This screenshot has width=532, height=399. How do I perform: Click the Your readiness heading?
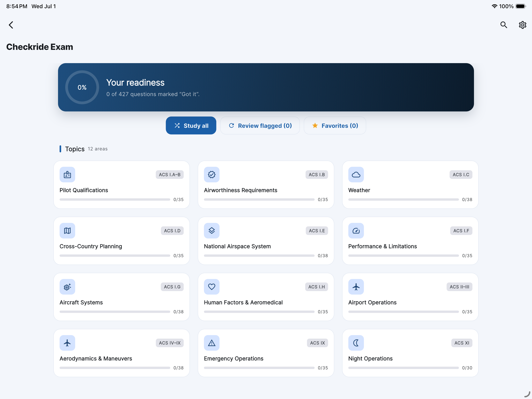pos(135,83)
